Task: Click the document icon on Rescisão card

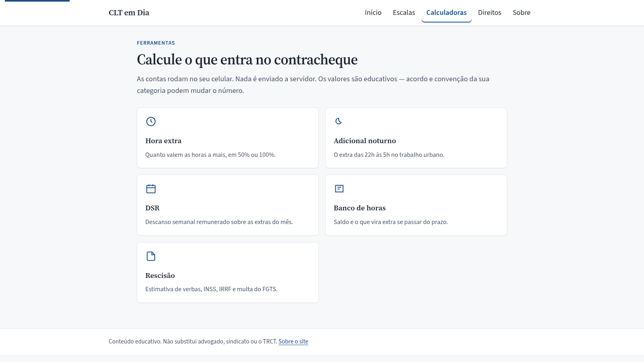Action: 151,256
